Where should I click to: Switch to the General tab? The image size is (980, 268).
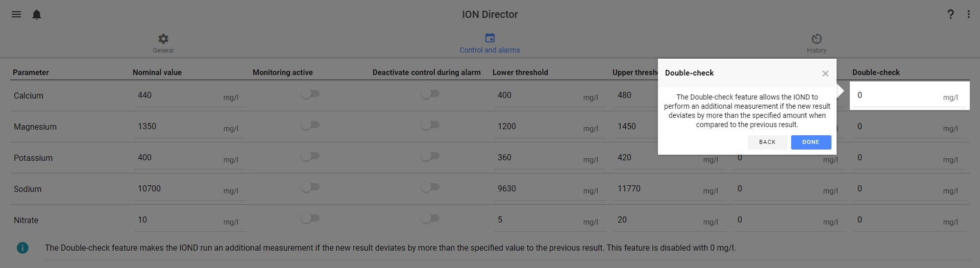point(163,43)
